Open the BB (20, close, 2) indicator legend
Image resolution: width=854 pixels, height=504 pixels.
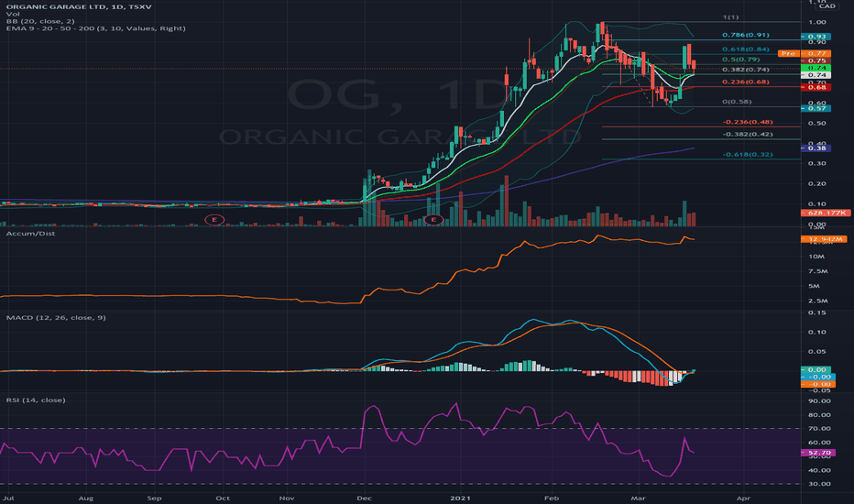[x=40, y=21]
